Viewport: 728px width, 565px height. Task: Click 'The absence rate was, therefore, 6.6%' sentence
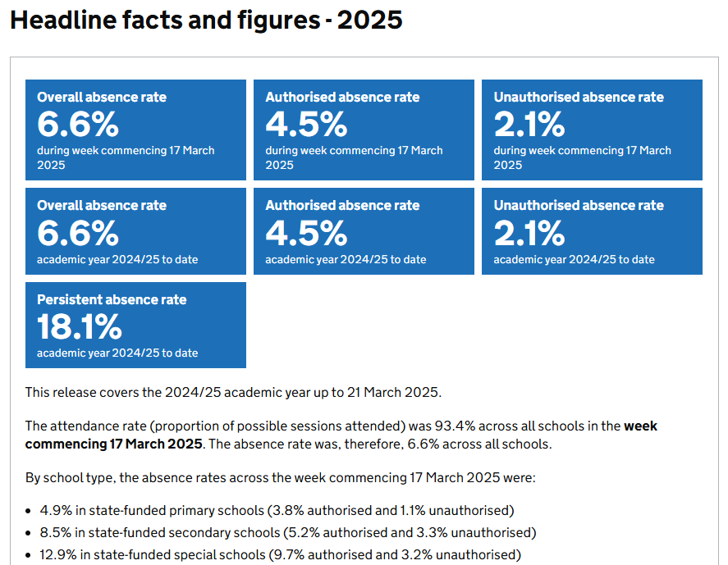tap(380, 444)
